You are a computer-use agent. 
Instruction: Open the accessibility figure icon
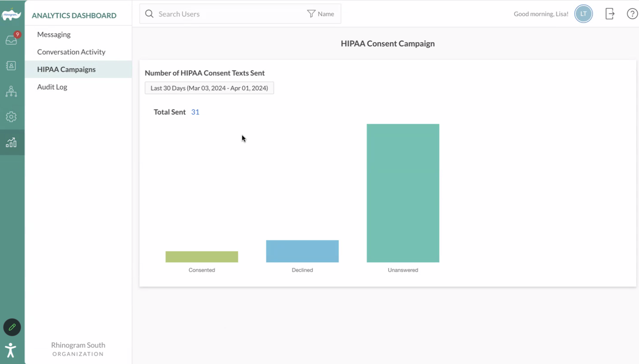(x=11, y=350)
